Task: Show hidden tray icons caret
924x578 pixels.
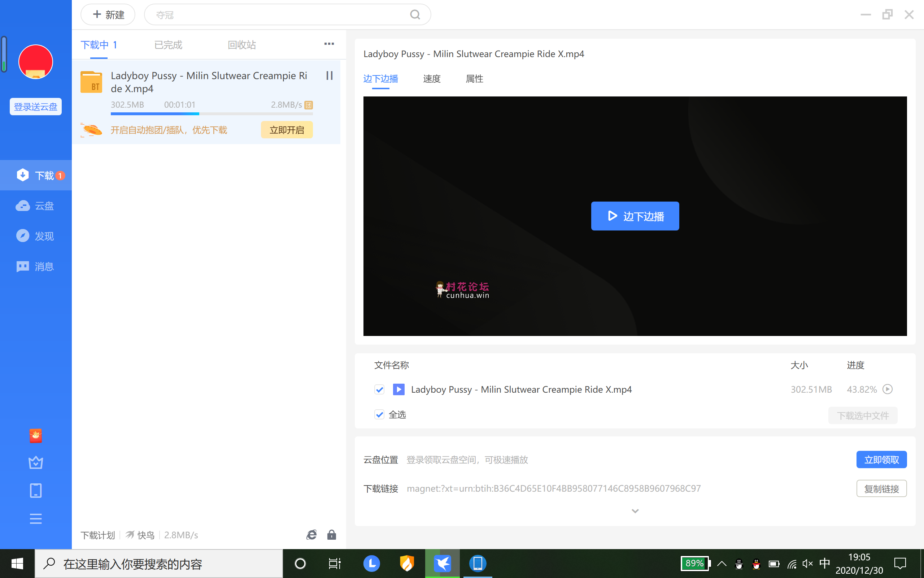Action: click(722, 564)
